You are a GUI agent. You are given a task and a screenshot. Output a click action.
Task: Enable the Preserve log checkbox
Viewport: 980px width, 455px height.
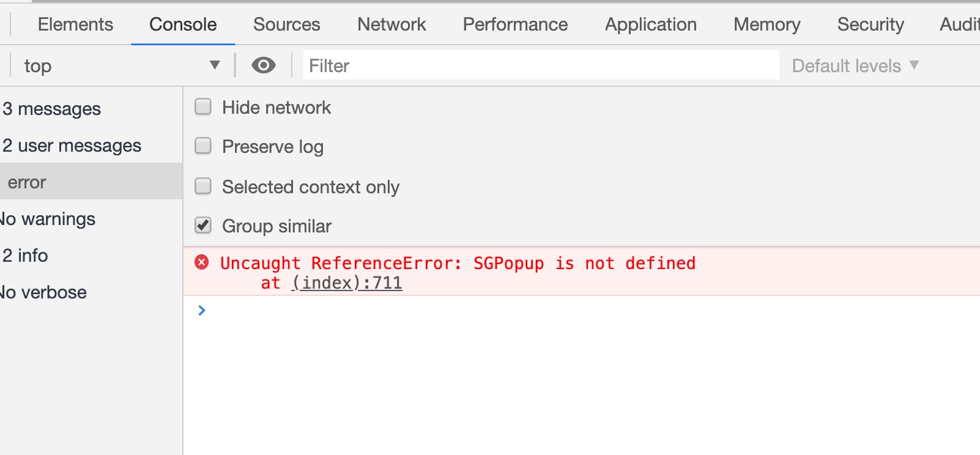(x=203, y=146)
